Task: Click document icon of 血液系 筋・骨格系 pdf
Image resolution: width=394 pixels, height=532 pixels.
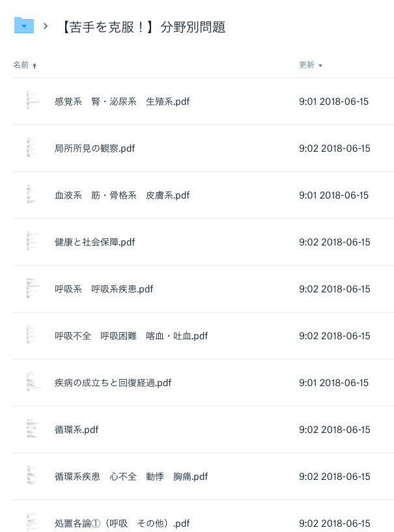Action: [31, 195]
